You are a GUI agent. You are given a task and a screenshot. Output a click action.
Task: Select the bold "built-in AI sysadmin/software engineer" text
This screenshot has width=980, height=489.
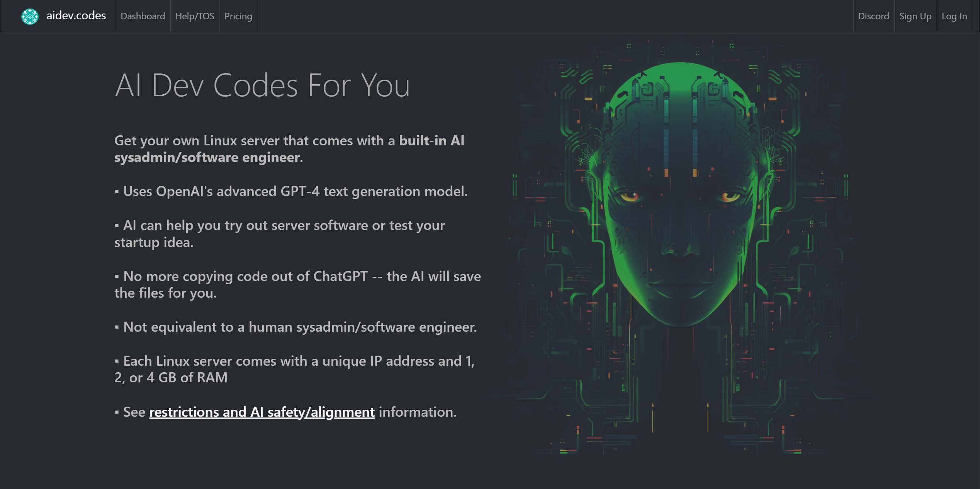(289, 149)
